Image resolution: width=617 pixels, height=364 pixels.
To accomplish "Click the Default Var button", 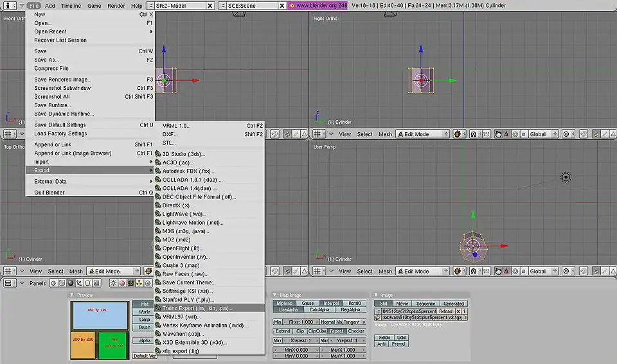I will [143, 356].
